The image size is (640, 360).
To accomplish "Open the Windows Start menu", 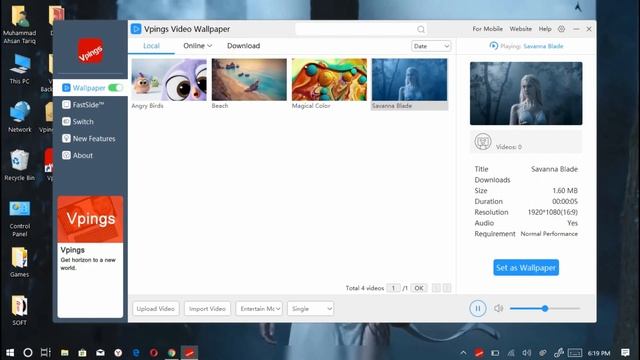I will click(x=10, y=352).
